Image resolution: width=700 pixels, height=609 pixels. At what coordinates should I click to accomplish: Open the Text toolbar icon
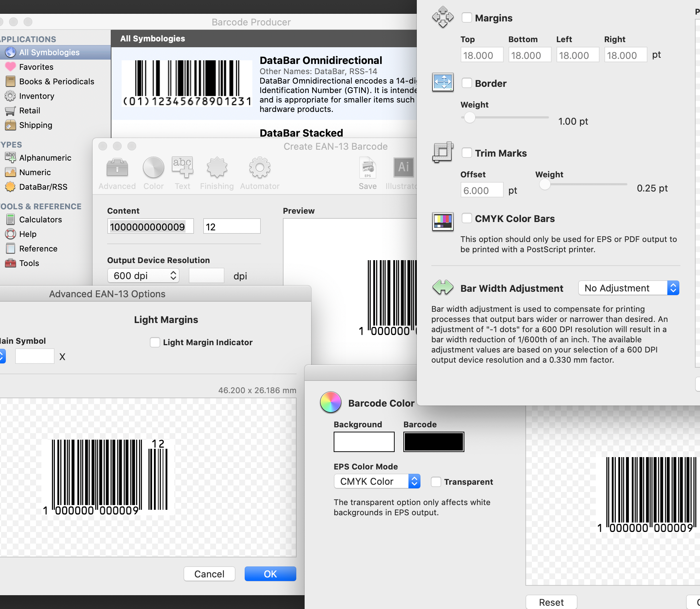click(x=182, y=168)
